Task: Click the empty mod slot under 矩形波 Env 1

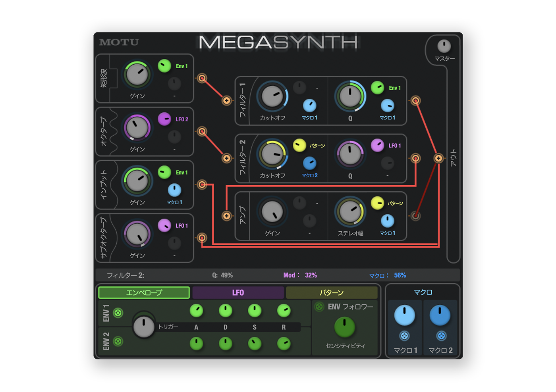Action: 174,84
